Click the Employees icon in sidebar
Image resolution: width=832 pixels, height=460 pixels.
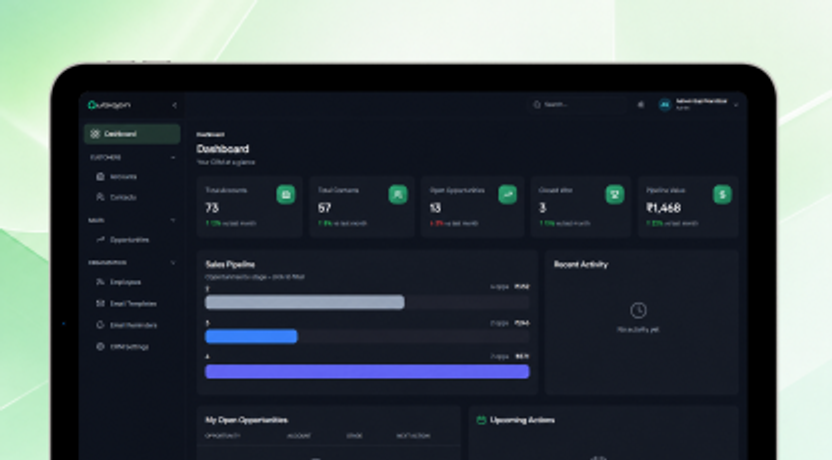point(100,282)
